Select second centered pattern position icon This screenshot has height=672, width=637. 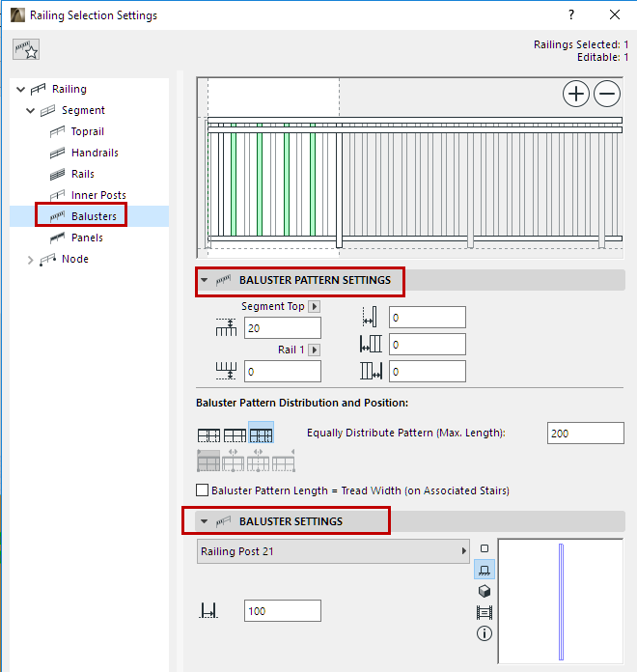(x=233, y=461)
